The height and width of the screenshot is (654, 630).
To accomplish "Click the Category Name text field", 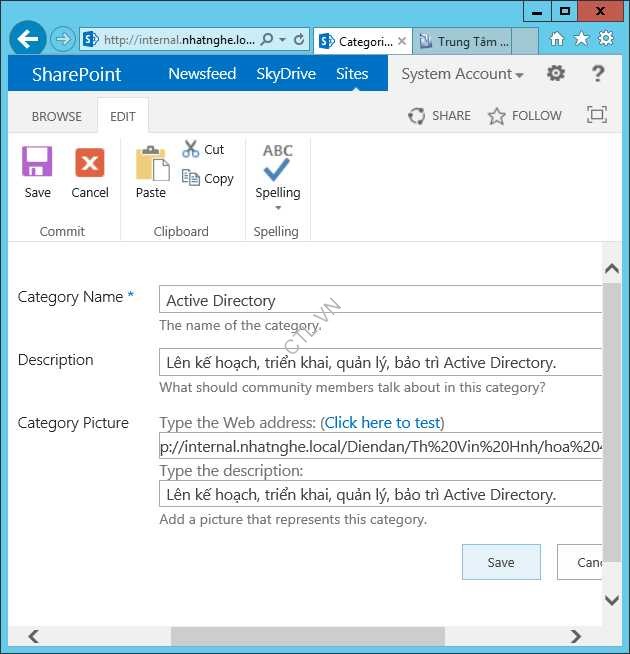I will point(380,300).
